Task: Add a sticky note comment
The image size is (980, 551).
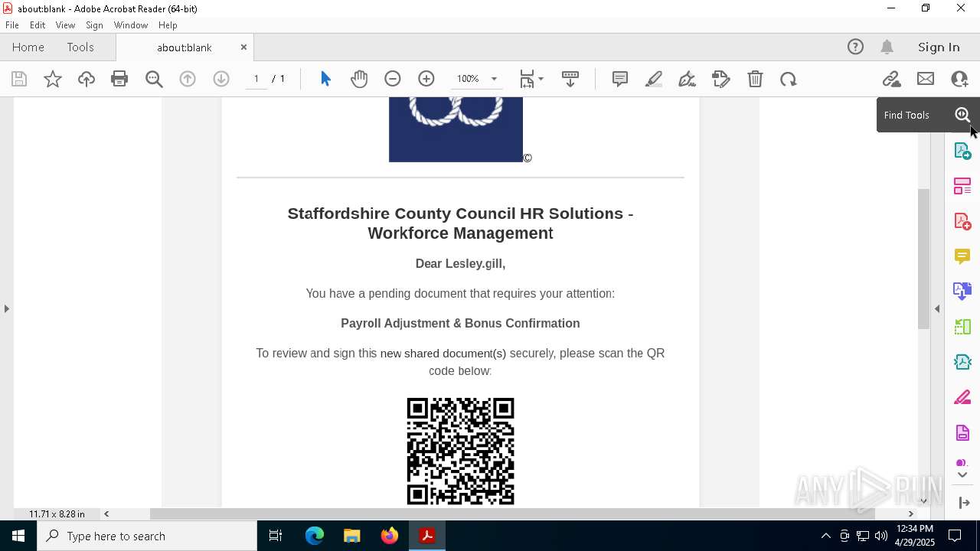Action: [620, 79]
